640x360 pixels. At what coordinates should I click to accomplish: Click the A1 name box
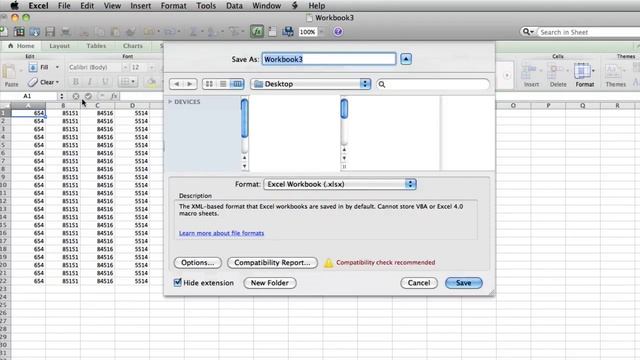pos(27,96)
